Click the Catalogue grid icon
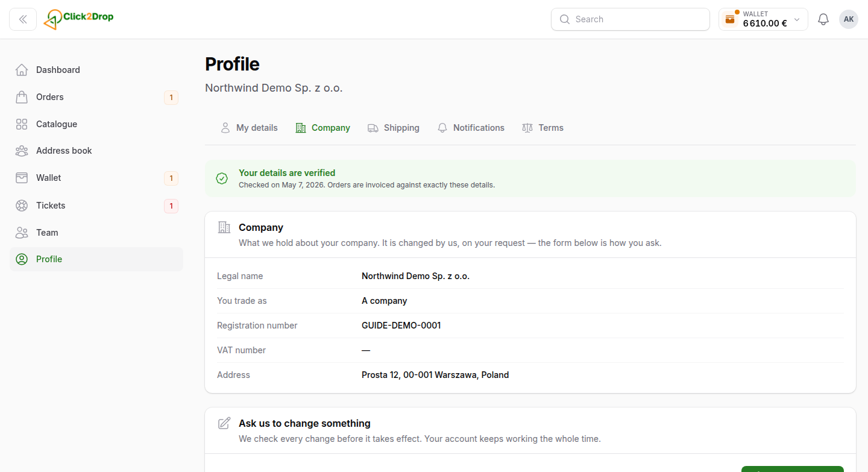The image size is (868, 472). (22, 124)
